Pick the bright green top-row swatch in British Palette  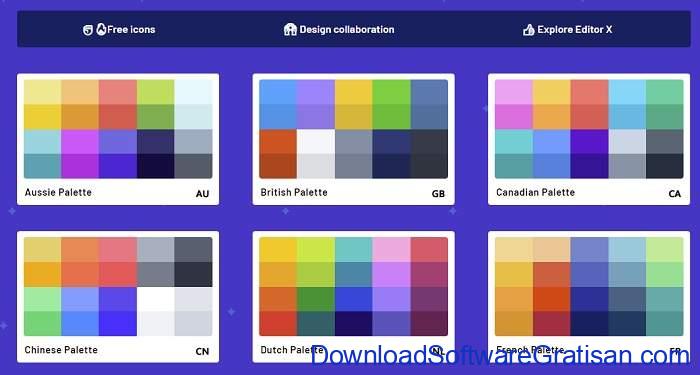(x=391, y=92)
